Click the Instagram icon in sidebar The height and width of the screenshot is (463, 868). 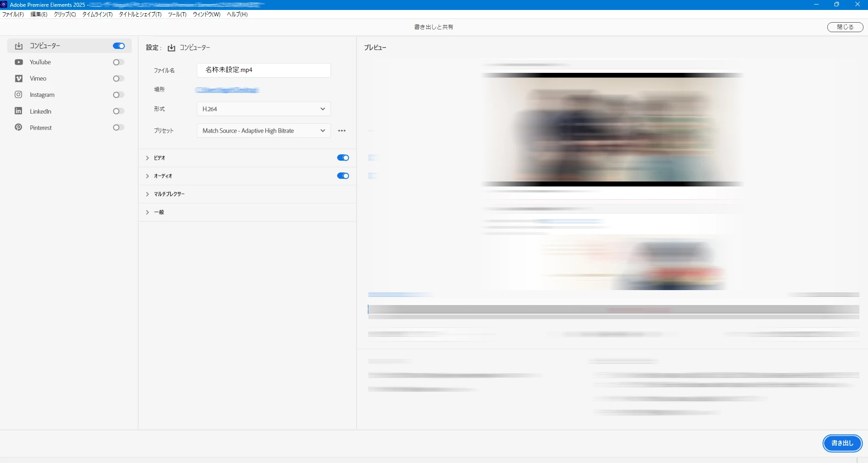coord(19,95)
